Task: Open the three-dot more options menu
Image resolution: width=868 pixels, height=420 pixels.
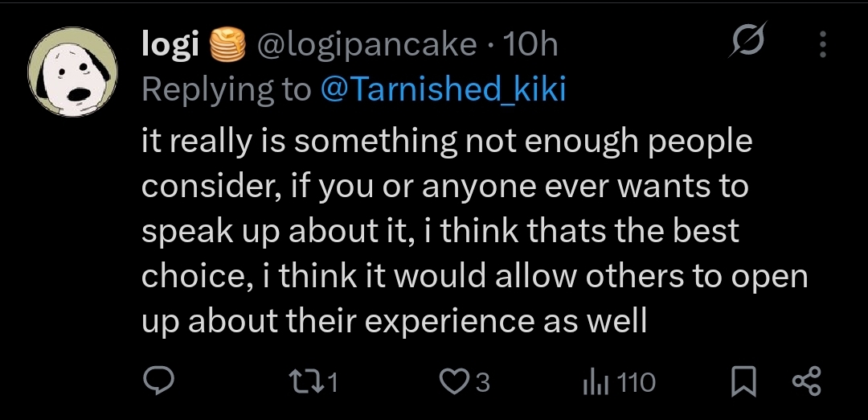Action: point(821,45)
